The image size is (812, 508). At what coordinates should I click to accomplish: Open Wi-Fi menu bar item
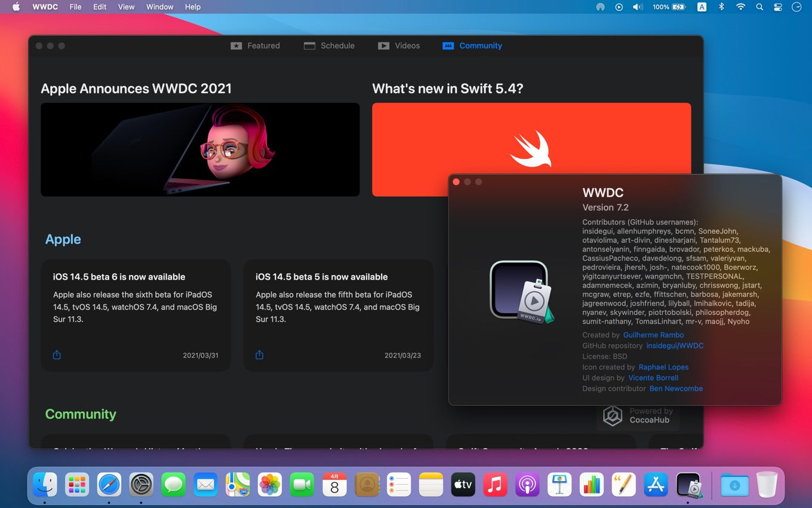(741, 7)
